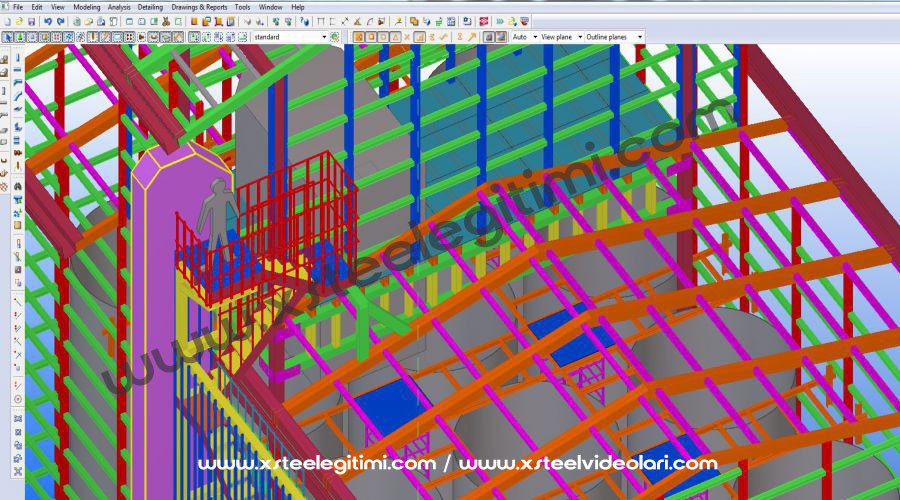Screen dimensions: 900x500
Task: Select the Create curved beam tool
Action: (18, 95)
